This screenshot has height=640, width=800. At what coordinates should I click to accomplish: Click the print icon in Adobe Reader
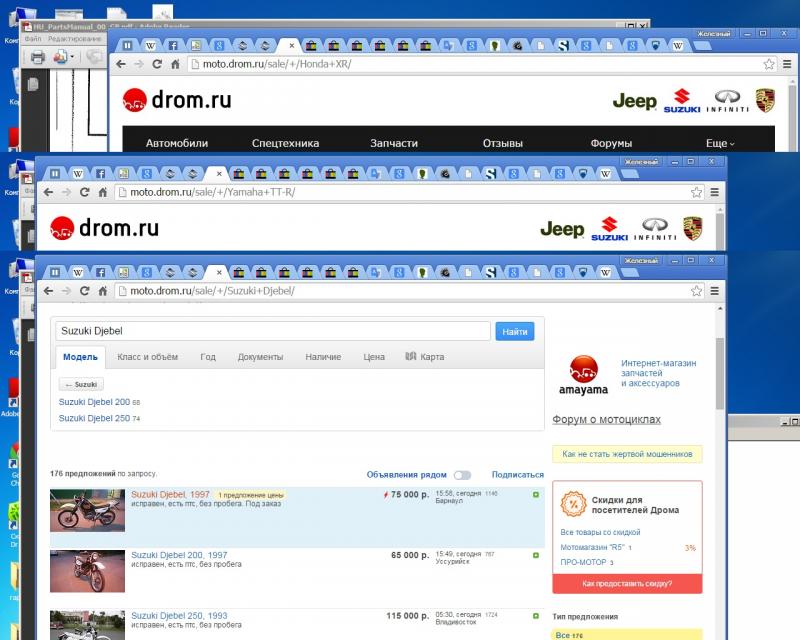click(x=37, y=57)
